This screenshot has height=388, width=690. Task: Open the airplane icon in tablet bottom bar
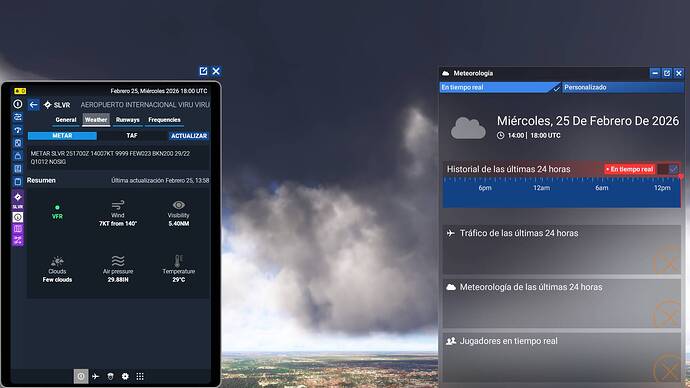95,376
